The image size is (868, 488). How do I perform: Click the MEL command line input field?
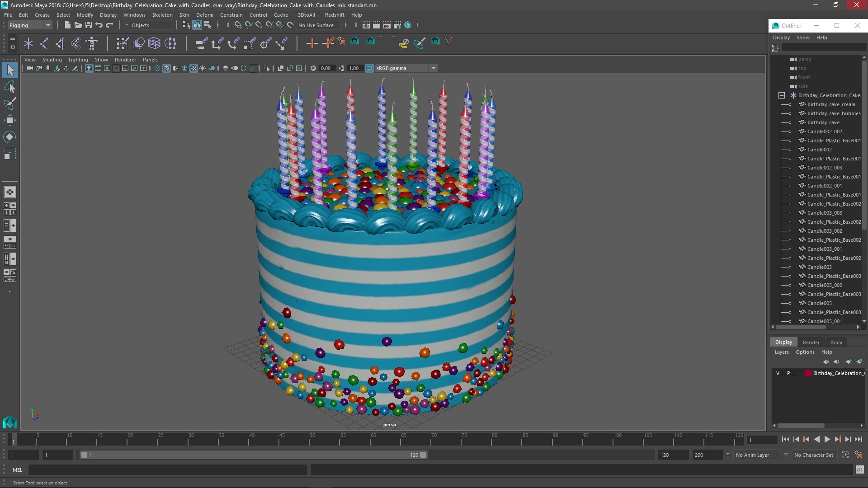coord(168,470)
